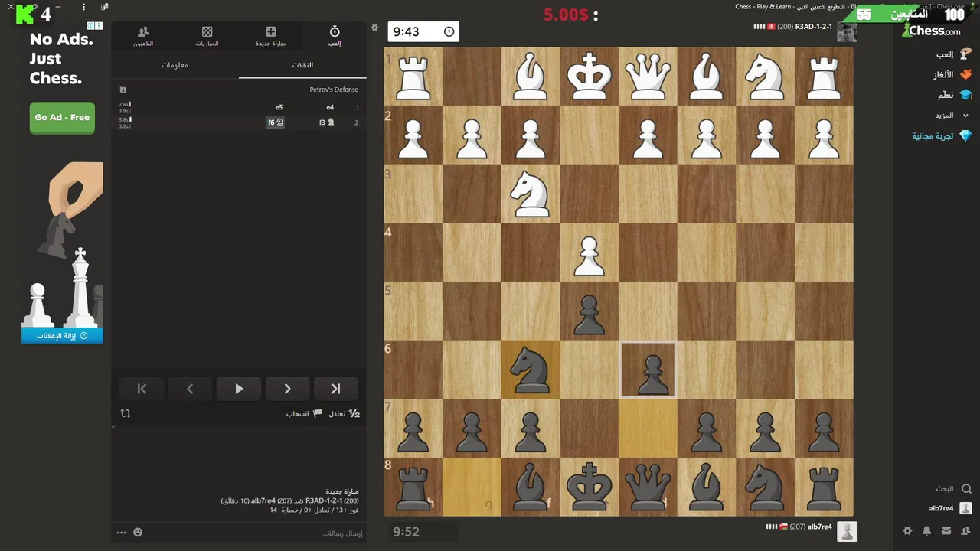Image resolution: width=980 pixels, height=551 pixels.
Task: Open Learn (تعلّم) in the sidebar
Action: (x=955, y=95)
